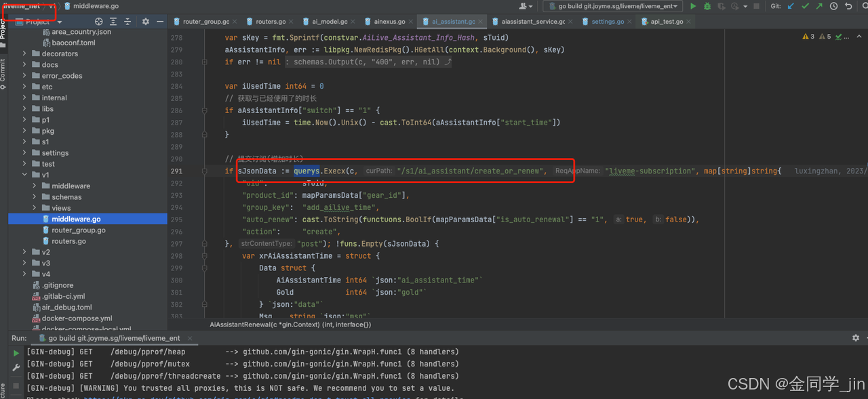This screenshot has height=399, width=868.
Task: Expand the docs folder
Action: [25, 65]
